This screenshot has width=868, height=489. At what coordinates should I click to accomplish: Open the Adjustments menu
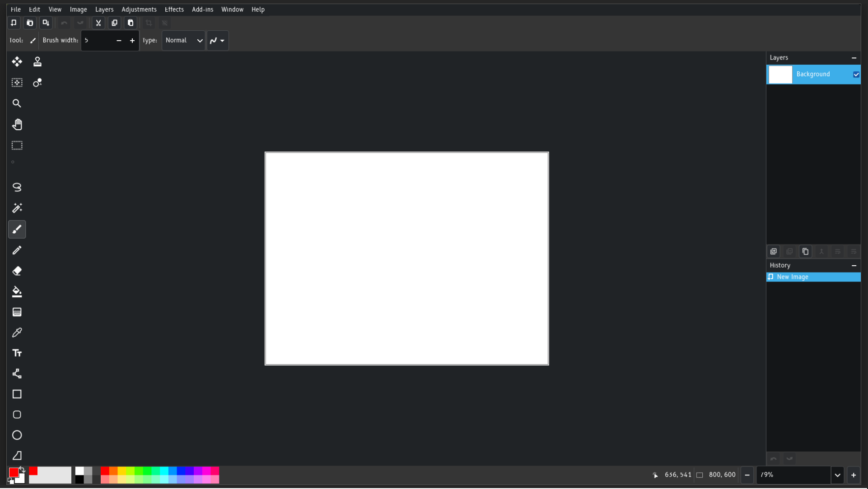[139, 9]
